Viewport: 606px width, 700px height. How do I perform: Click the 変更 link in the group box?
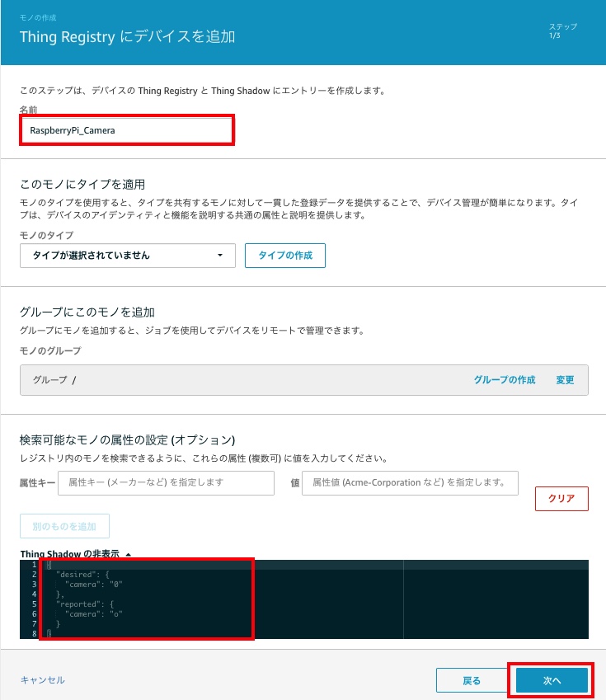pos(565,380)
